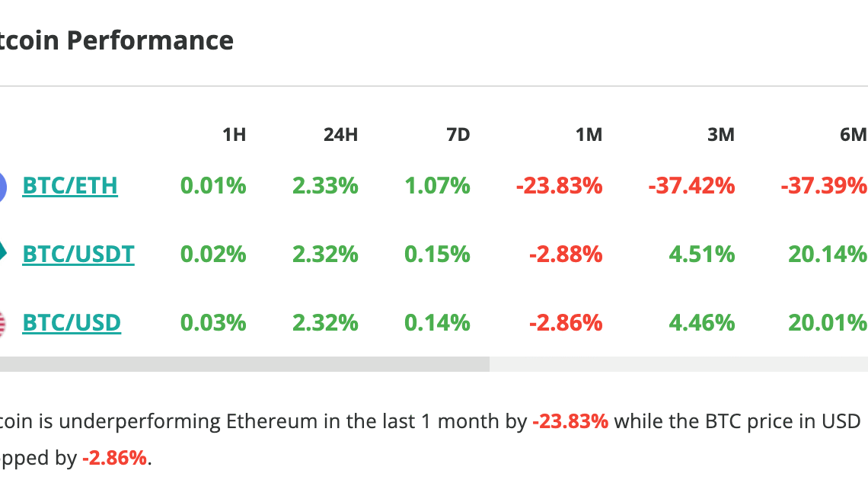Screen dimensions: 868x483
Task: Click the currency icon in the last row
Action: click(x=3, y=322)
